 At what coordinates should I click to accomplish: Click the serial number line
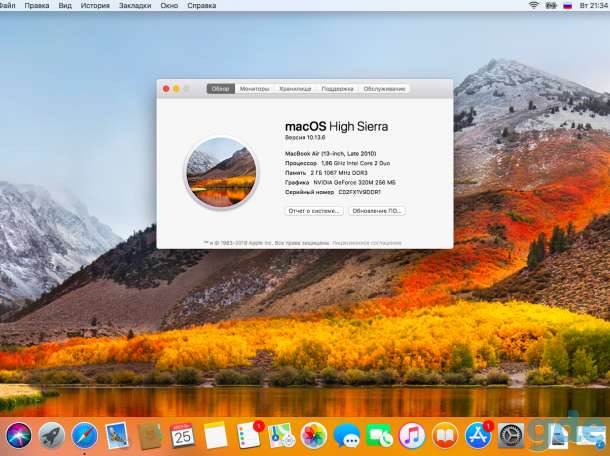(333, 192)
